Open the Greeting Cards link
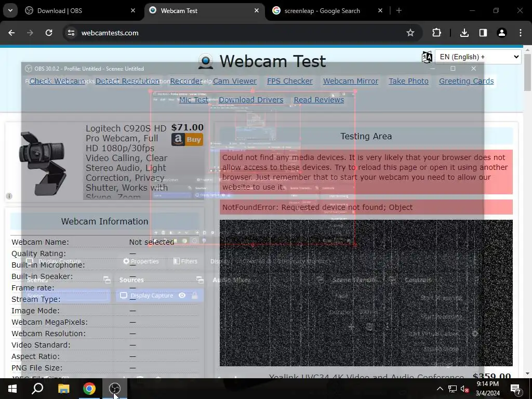Screen dimensions: 532x399 click(466, 81)
